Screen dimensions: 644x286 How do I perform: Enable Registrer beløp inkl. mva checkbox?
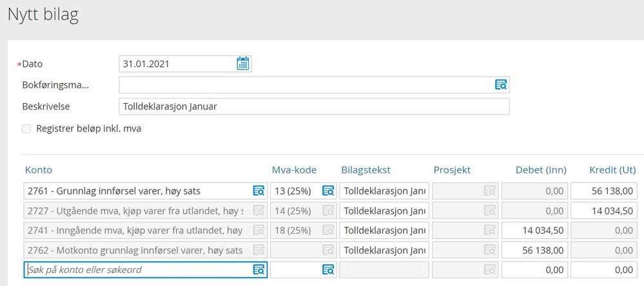(x=26, y=129)
